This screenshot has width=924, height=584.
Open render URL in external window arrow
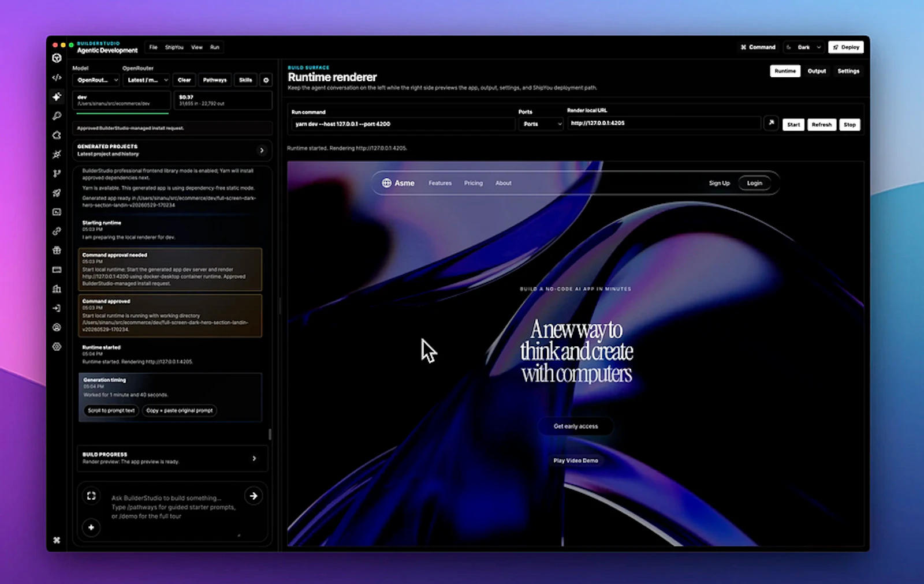pyautogui.click(x=771, y=123)
